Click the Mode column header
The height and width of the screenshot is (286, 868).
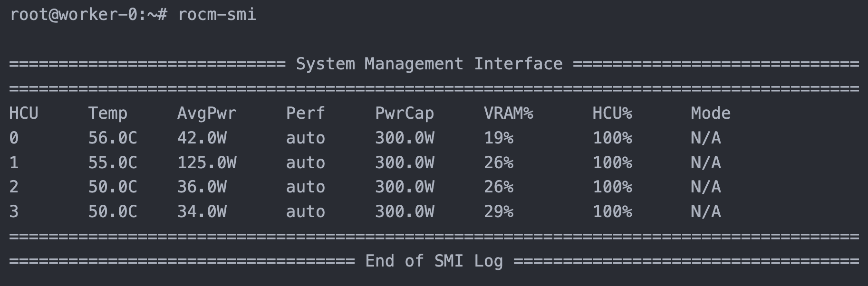[x=710, y=113]
